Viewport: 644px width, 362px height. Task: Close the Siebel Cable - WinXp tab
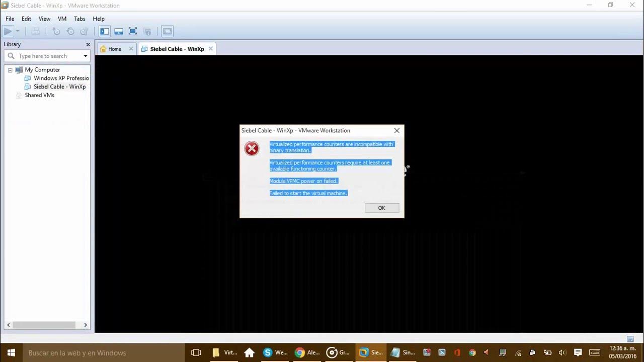(211, 49)
